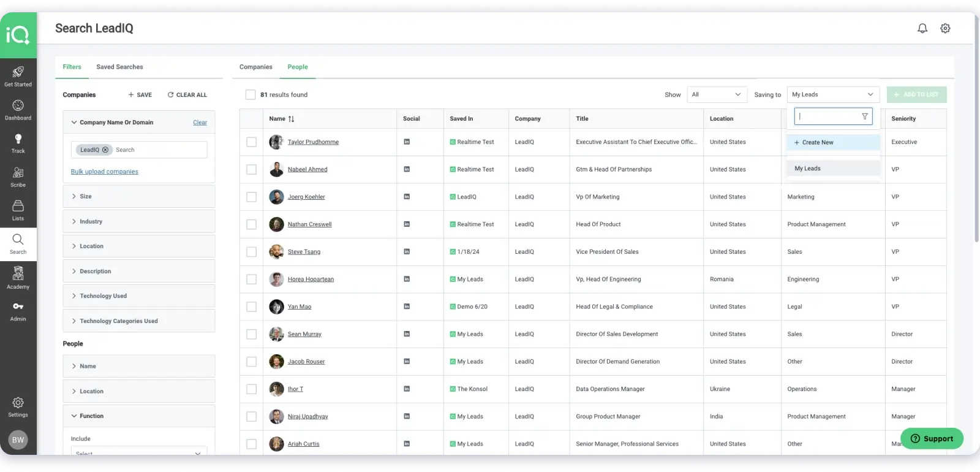Screen dimensions: 980x472
Task: Open Settings in the left sidebar
Action: point(18,407)
